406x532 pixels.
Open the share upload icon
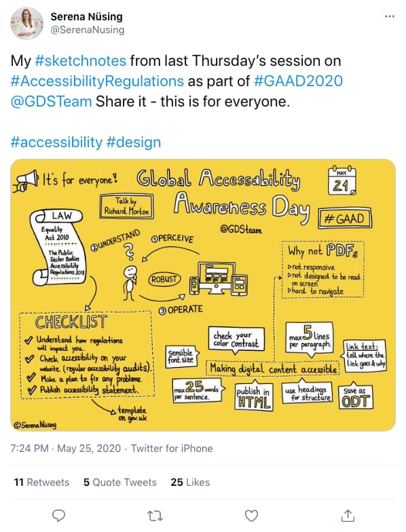point(348,516)
